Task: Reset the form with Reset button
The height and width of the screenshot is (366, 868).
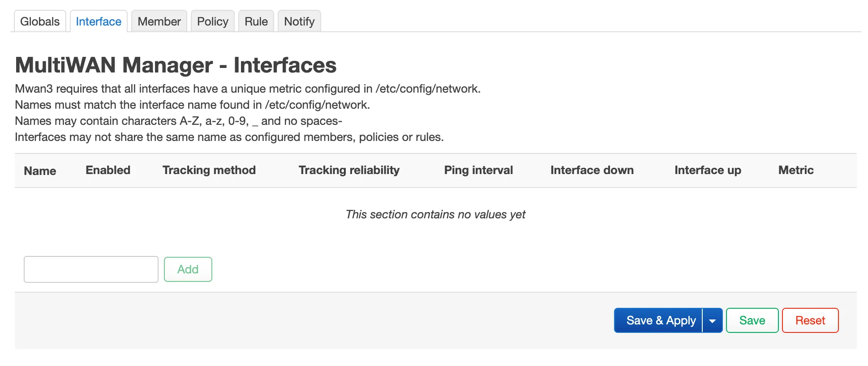Action: [x=810, y=320]
